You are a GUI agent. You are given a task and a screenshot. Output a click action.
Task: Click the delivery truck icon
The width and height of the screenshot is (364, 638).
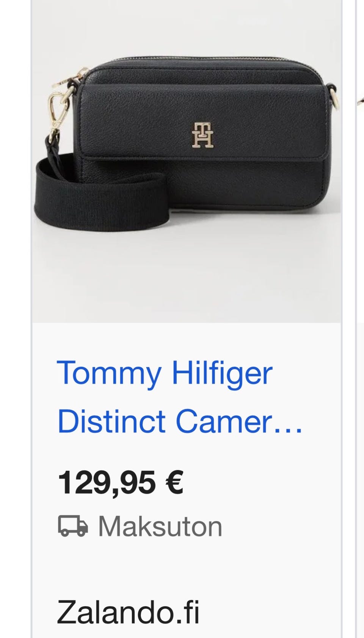(73, 526)
